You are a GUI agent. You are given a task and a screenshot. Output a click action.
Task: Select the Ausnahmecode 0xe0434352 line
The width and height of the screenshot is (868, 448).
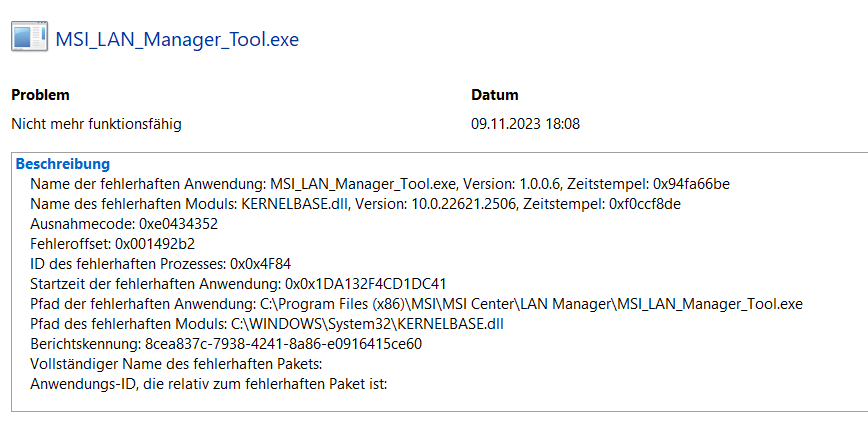(124, 224)
